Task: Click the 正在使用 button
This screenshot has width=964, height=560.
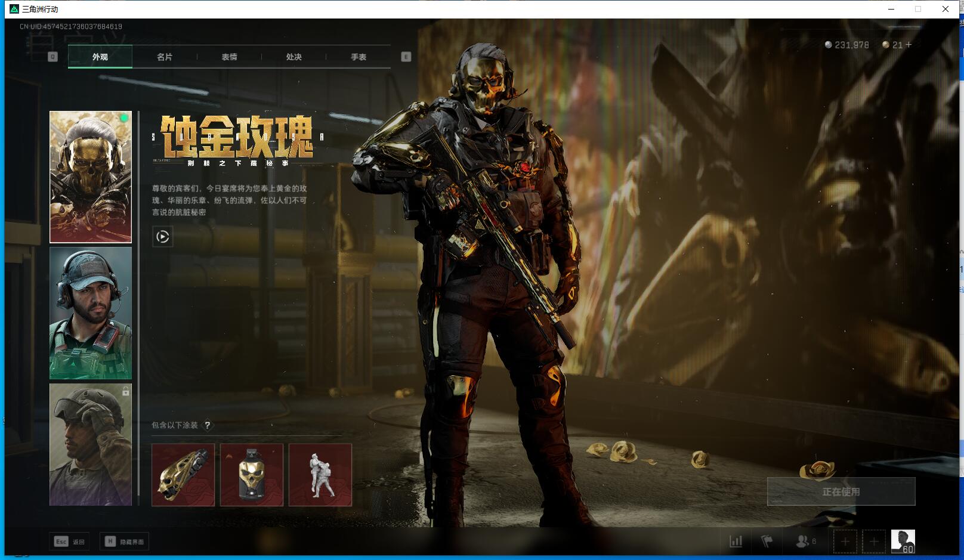Action: coord(841,491)
